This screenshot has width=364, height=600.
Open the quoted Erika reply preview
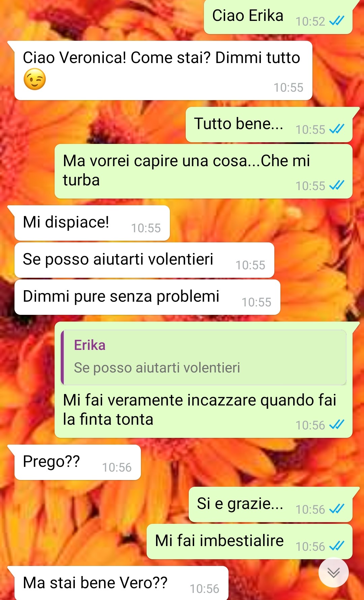[x=204, y=357]
